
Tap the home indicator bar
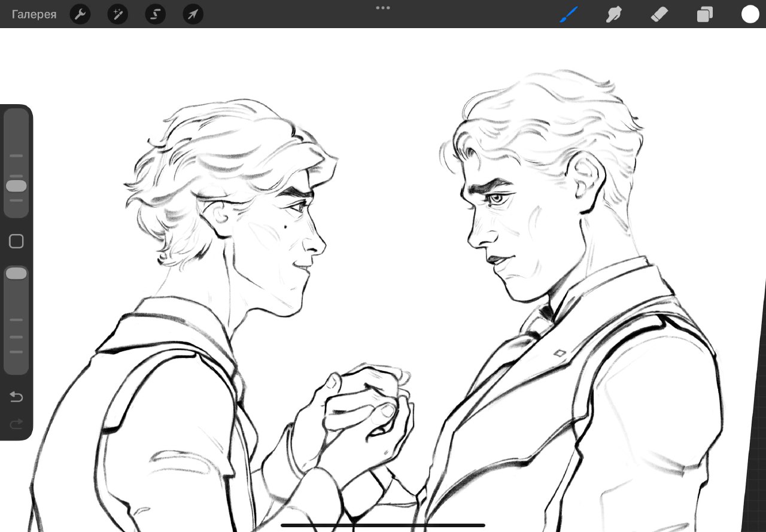(x=383, y=525)
